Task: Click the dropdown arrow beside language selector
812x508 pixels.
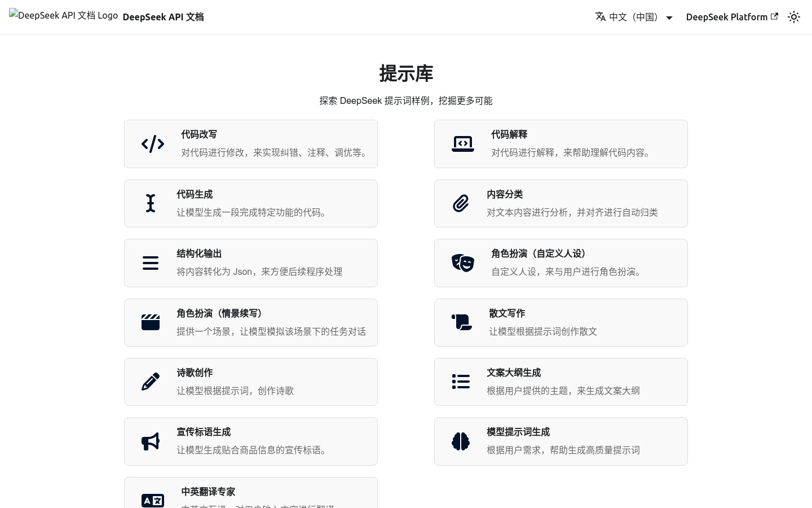Action: click(669, 17)
